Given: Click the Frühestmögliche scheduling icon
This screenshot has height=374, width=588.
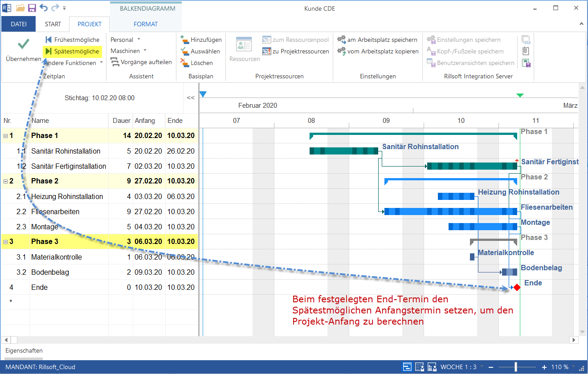Looking at the screenshot, I should tap(49, 40).
